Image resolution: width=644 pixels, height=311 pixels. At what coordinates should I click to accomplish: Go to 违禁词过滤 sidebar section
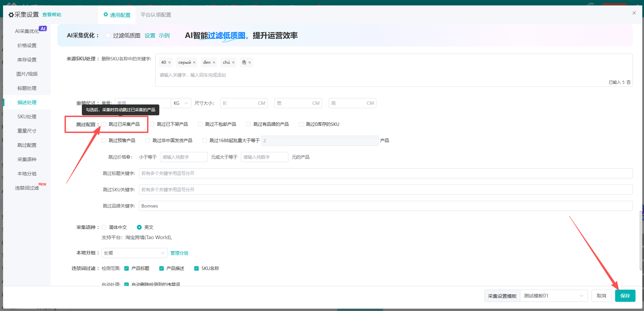27,188
